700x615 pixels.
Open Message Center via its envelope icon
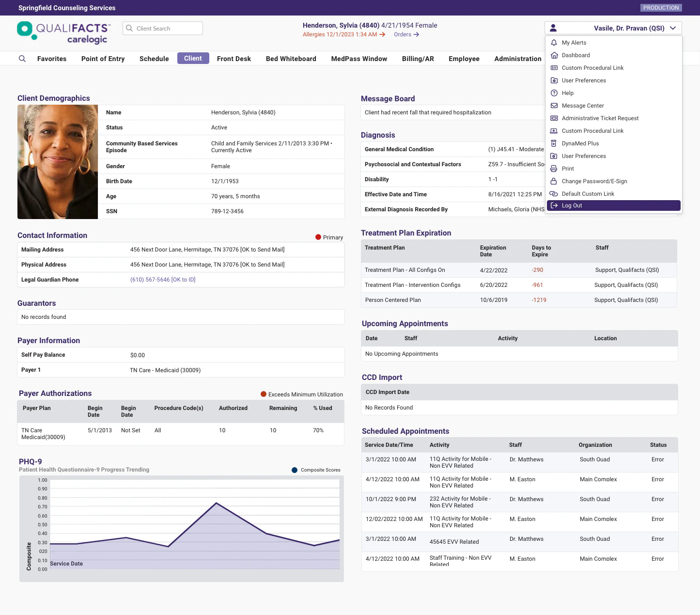(x=554, y=106)
